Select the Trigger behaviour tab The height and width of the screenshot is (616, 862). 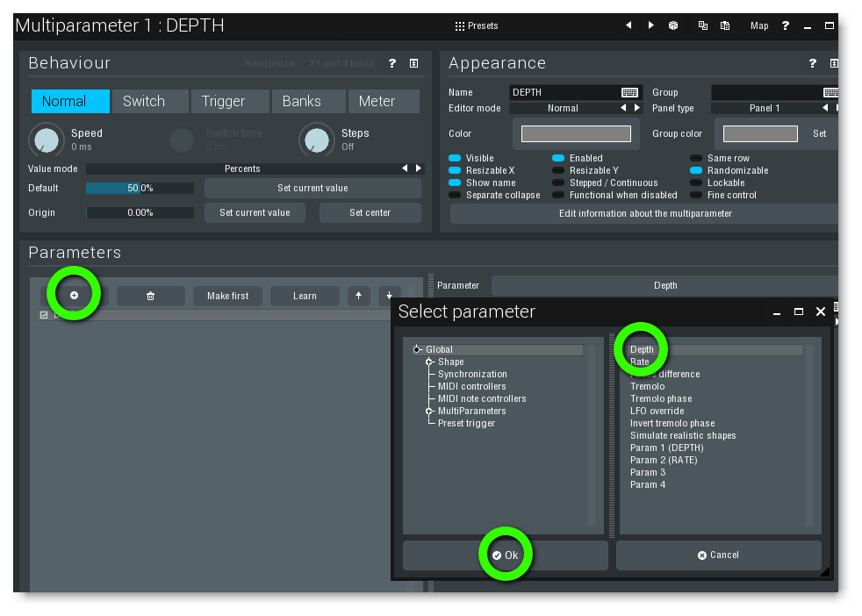click(230, 101)
